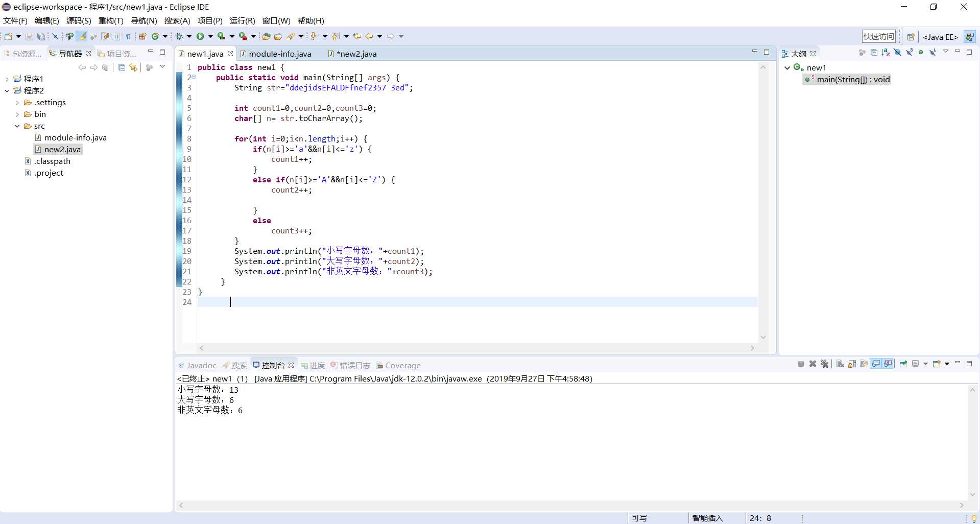Click the Next Annotation icon
Screen dimensions: 980x524
[314, 36]
